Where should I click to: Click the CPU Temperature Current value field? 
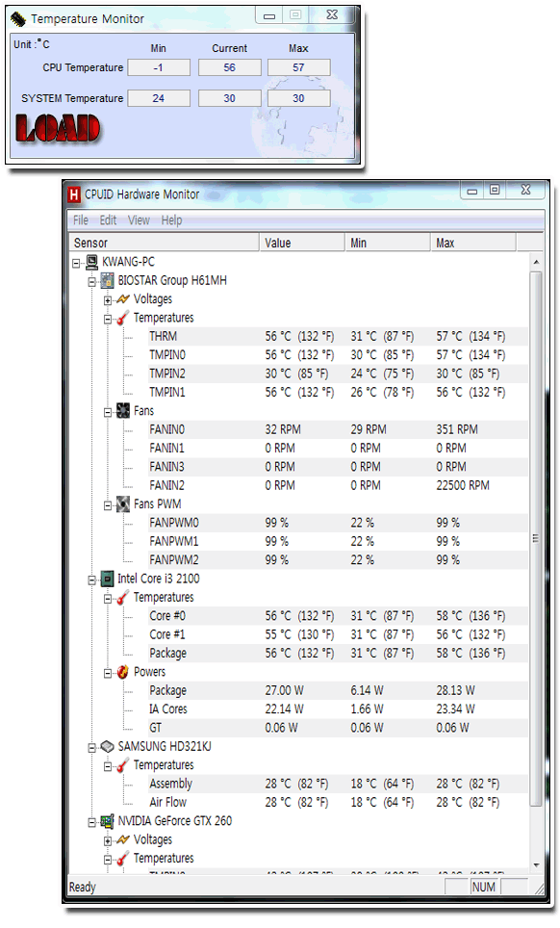[229, 67]
